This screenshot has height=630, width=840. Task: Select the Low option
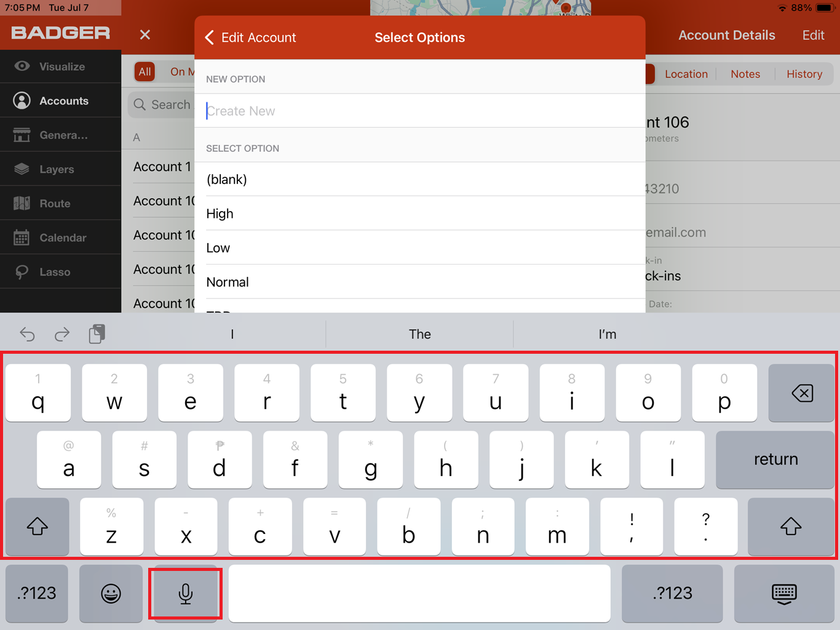coord(420,248)
